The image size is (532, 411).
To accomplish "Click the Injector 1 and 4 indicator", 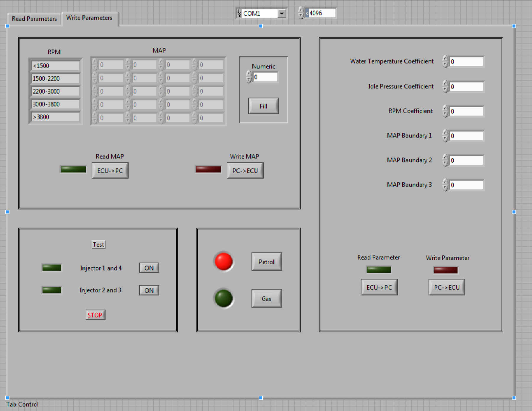I will [x=52, y=268].
